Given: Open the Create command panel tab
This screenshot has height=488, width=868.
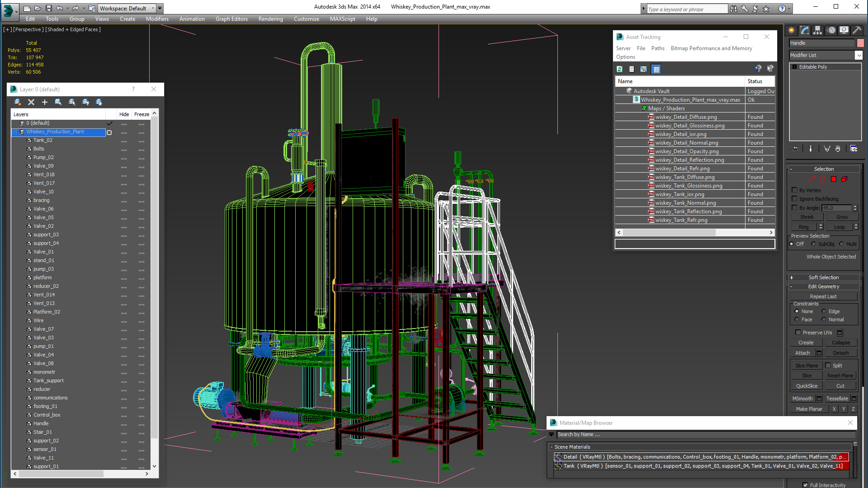Looking at the screenshot, I should click(792, 30).
